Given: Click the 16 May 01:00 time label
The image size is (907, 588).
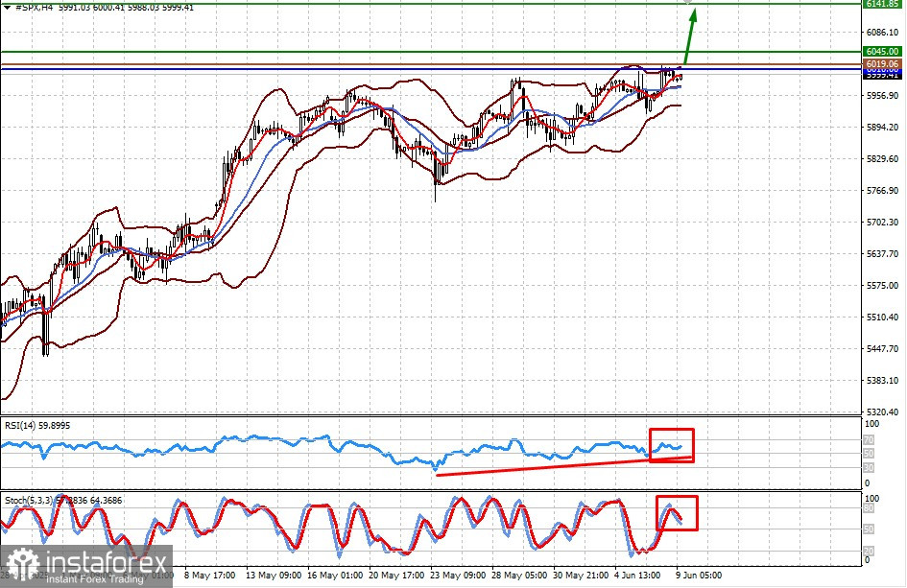Looking at the screenshot, I should coord(335,576).
